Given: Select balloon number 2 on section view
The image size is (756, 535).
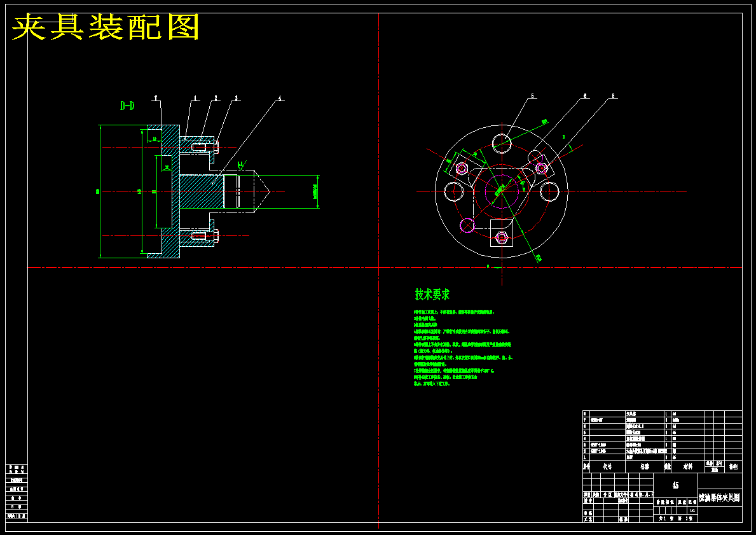Looking at the screenshot, I should [x=216, y=98].
